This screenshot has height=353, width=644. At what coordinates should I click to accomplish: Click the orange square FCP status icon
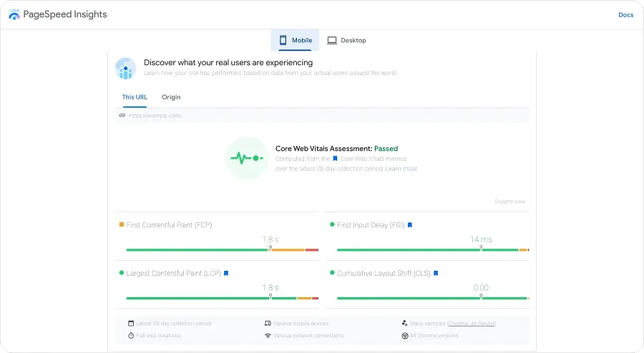(122, 224)
